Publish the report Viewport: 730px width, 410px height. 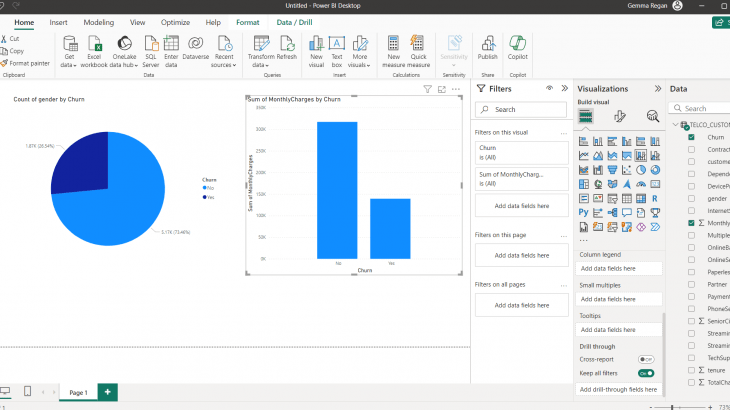coord(487,48)
